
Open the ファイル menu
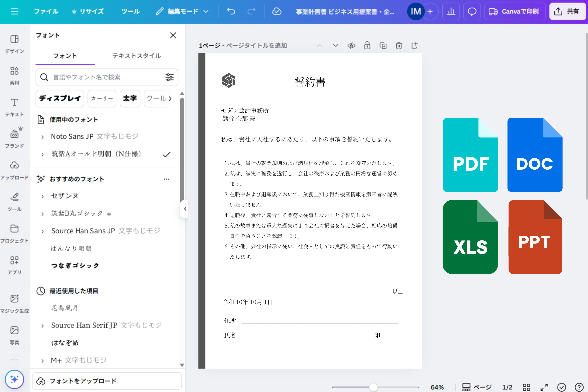pyautogui.click(x=46, y=12)
